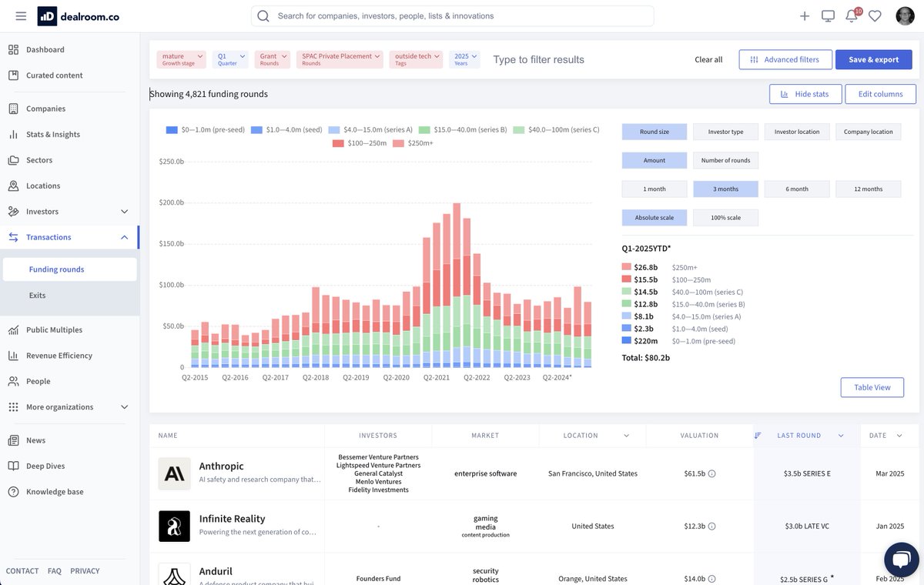Click valuation info icon for Infinite Reality
The height and width of the screenshot is (585, 924).
[711, 526]
